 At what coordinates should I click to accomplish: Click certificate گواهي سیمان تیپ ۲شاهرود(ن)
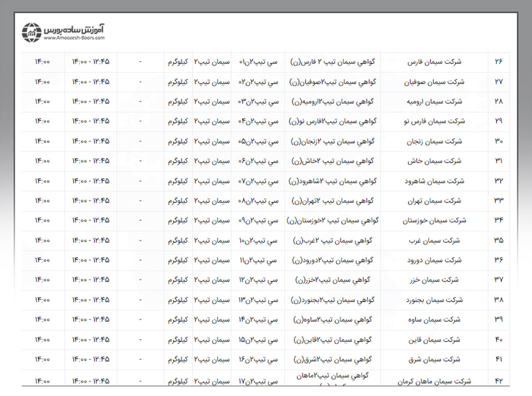(x=332, y=181)
